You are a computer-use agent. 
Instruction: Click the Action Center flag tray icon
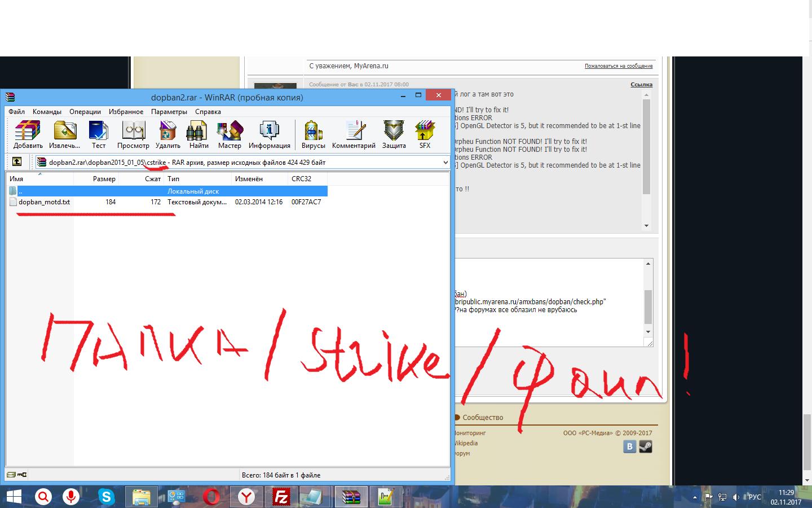[709, 497]
